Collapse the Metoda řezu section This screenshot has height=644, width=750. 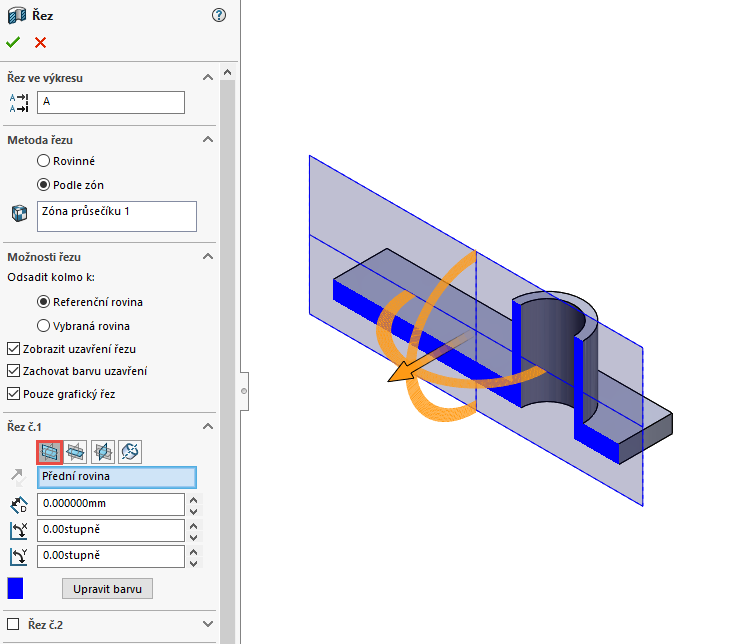[x=208, y=140]
